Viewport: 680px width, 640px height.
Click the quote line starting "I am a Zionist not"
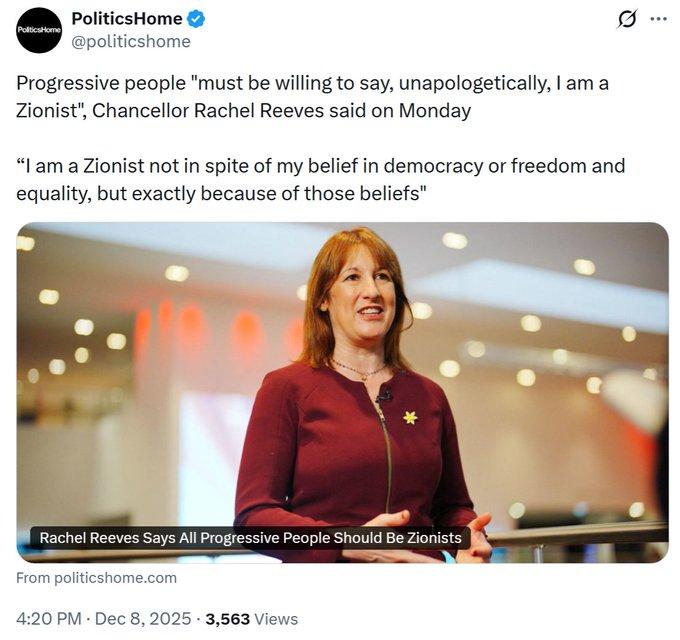(x=320, y=165)
